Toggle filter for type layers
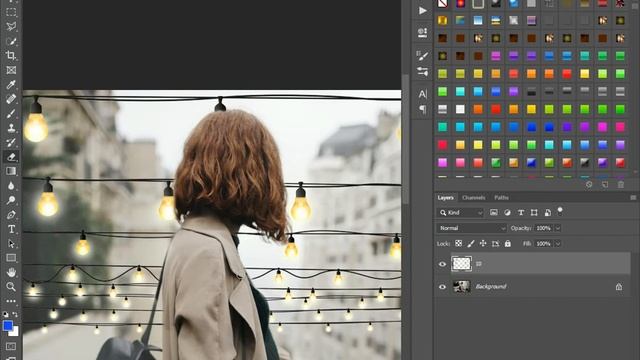 [521, 212]
